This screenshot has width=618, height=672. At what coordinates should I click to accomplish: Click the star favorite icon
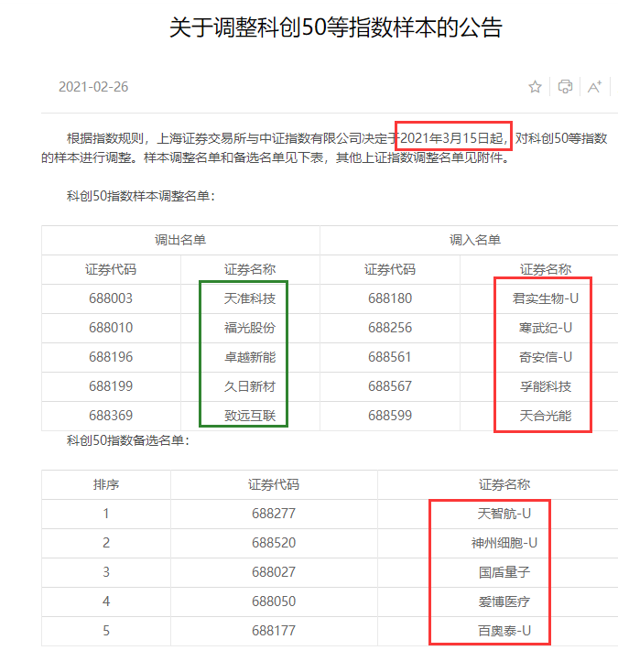coord(535,87)
